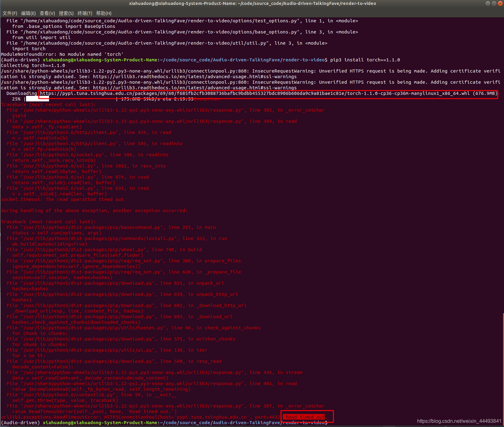Image resolution: width=504 pixels, height=427 pixels.
Task: Click 'self.gen.throw(type, value, traceback)' line
Action: [65, 400]
